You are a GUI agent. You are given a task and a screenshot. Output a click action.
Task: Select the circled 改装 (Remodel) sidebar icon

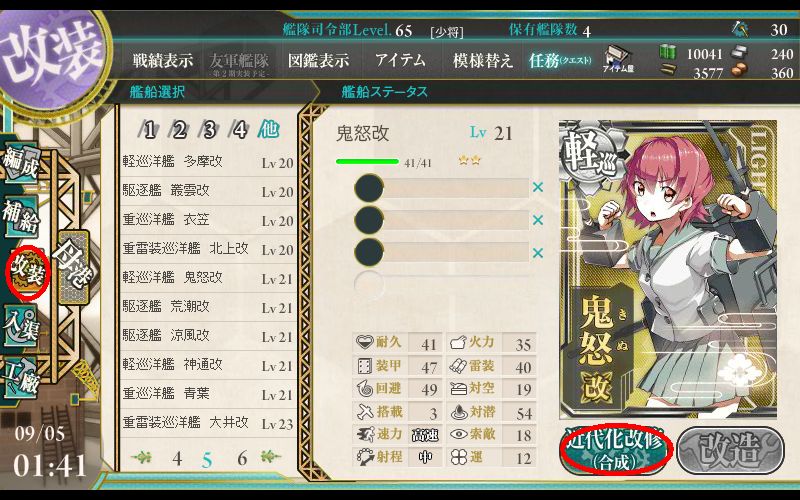(x=28, y=273)
